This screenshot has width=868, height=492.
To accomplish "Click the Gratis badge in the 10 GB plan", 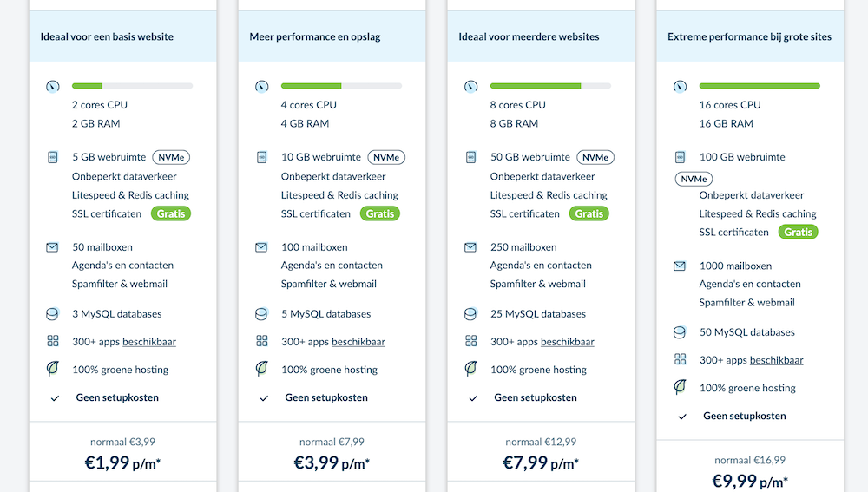I will coord(379,213).
